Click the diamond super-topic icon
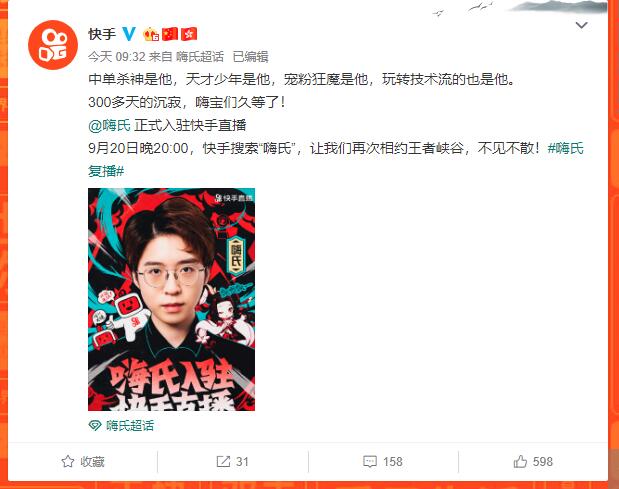Viewport: 619px width, 489px height. [95, 425]
